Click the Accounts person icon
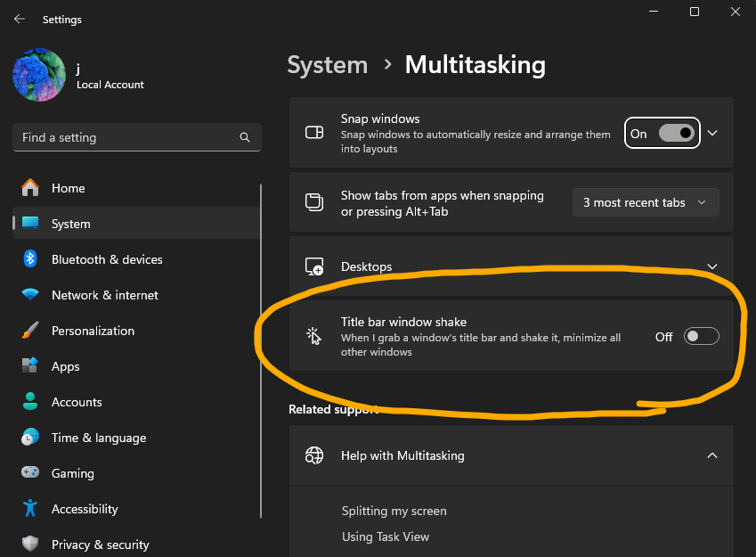 (x=30, y=402)
